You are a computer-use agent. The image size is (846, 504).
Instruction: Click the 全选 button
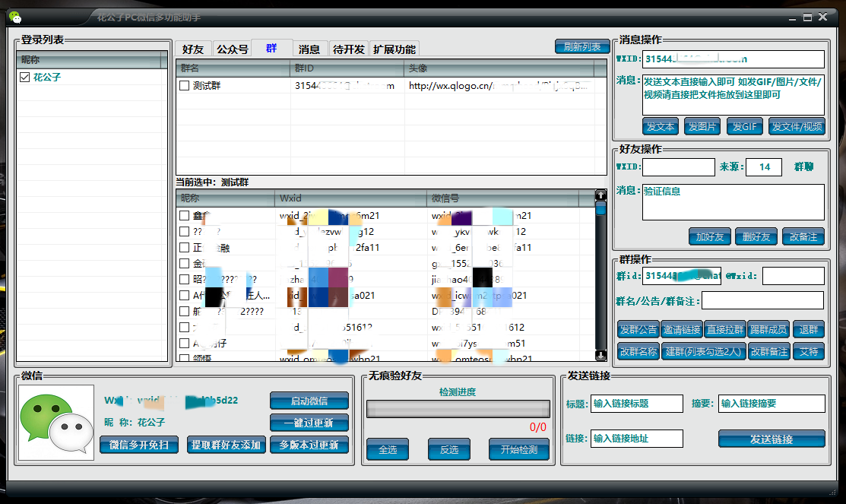tap(388, 449)
